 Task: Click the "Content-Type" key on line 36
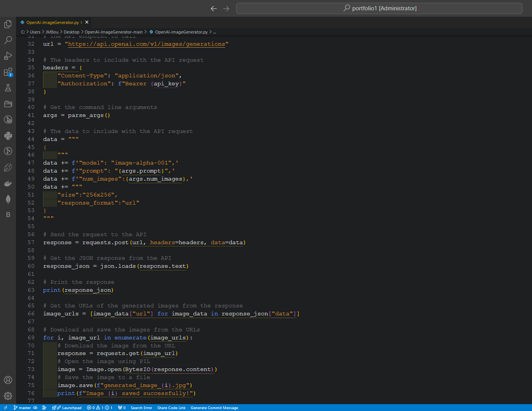(x=82, y=76)
